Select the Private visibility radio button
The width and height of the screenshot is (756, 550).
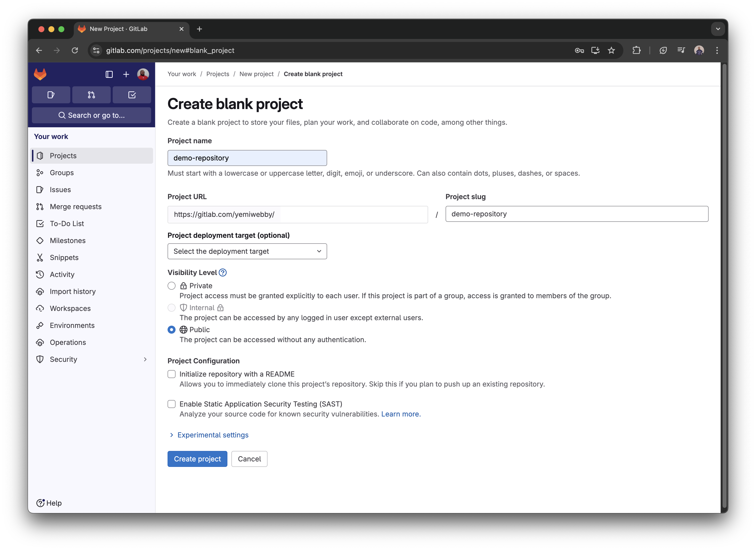[x=171, y=285]
